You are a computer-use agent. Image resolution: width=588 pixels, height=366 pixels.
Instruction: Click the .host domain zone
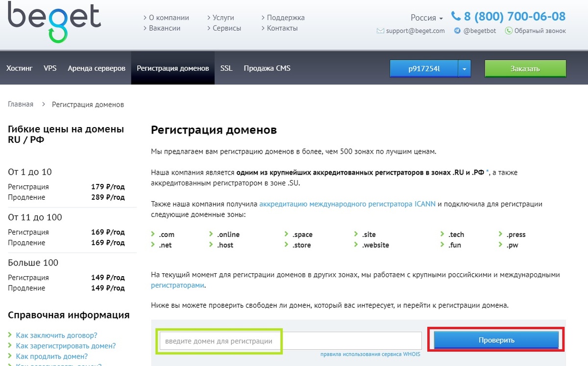pyautogui.click(x=225, y=245)
